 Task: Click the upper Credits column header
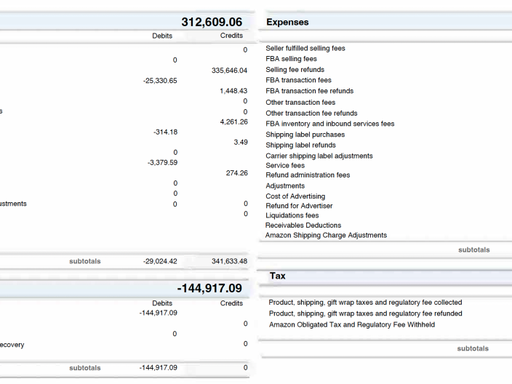pyautogui.click(x=231, y=36)
